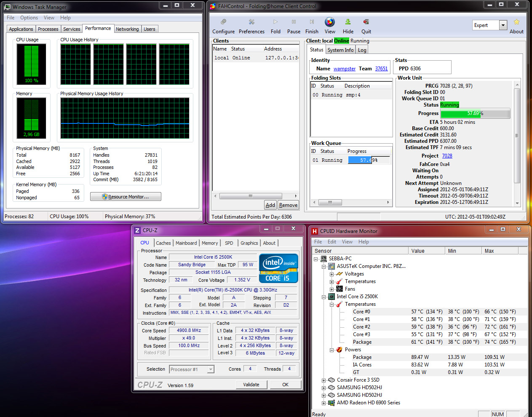
Task: Expand AMD Radeon HD 6900 Series node
Action: click(x=323, y=403)
